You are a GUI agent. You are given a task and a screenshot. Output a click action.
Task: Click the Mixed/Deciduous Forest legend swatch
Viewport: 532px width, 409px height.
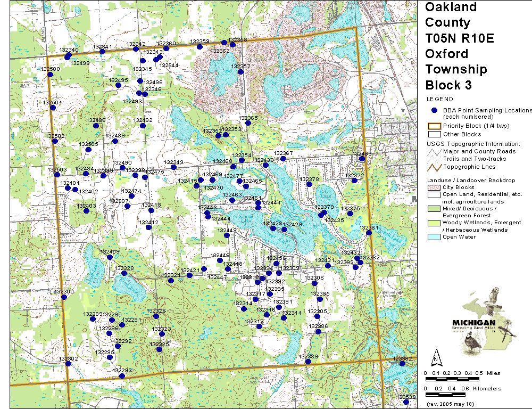(x=434, y=209)
